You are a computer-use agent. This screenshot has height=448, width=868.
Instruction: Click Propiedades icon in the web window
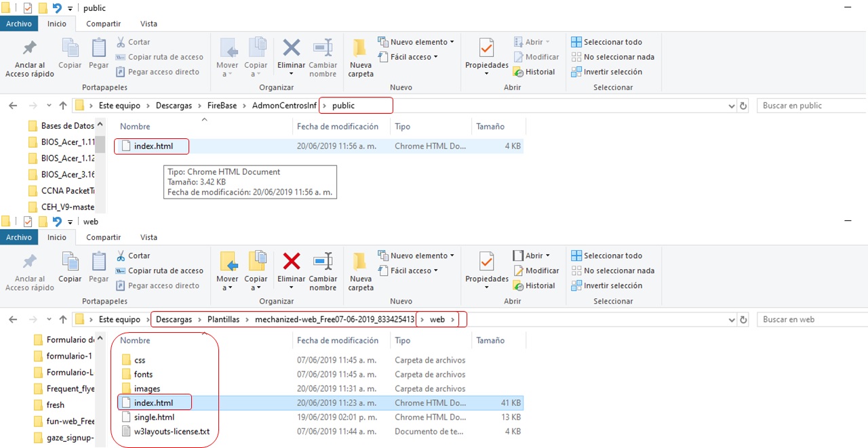tap(486, 263)
